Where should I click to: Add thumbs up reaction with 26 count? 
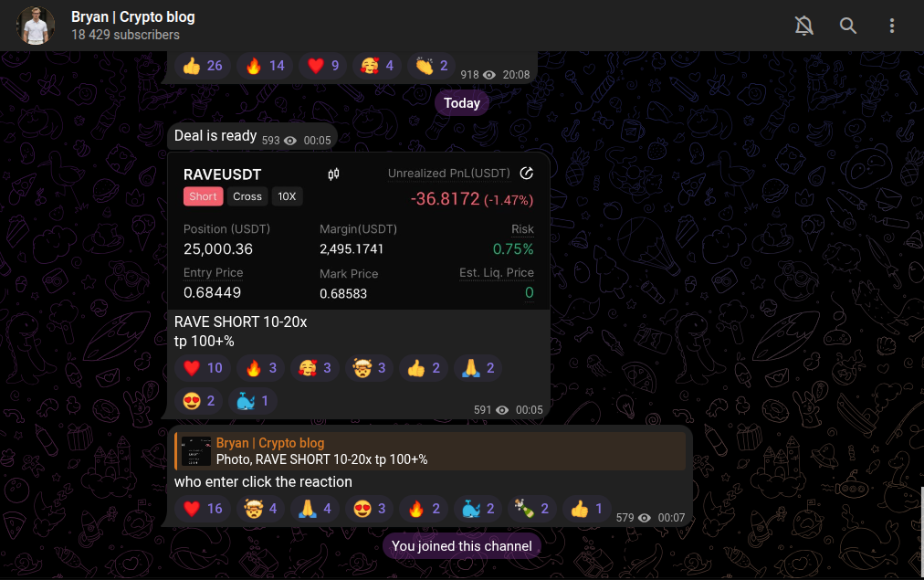(202, 66)
